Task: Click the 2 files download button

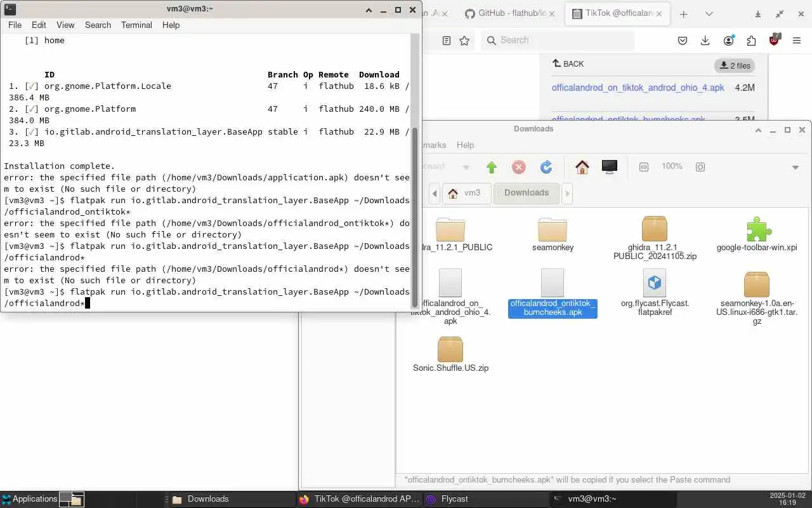Action: coord(735,65)
